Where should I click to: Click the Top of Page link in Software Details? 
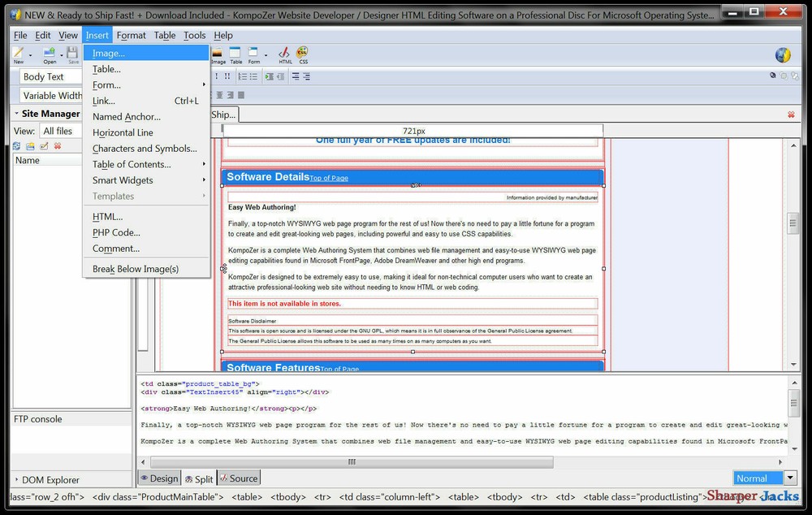click(328, 178)
